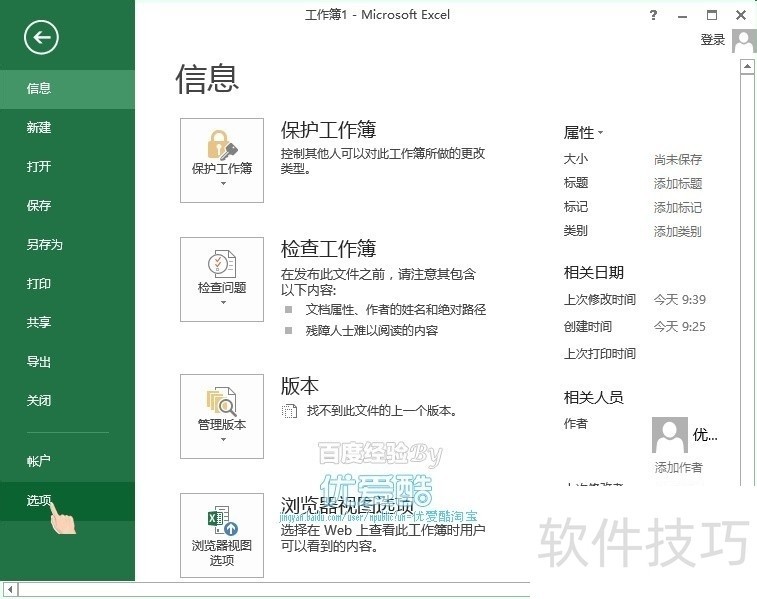Choose Save As (另存为) in sidebar
757x599 pixels.
tap(67, 245)
